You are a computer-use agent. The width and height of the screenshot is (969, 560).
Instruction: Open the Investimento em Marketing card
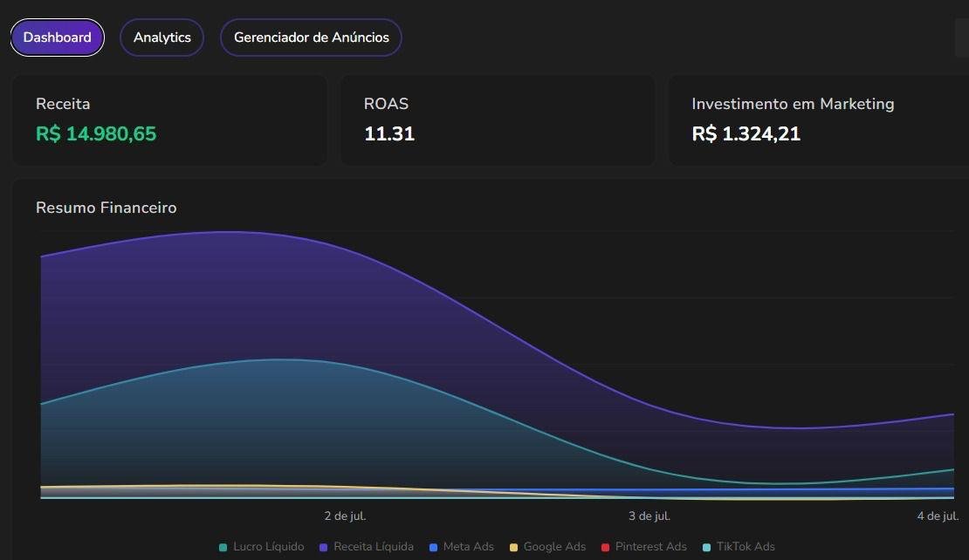(793, 104)
